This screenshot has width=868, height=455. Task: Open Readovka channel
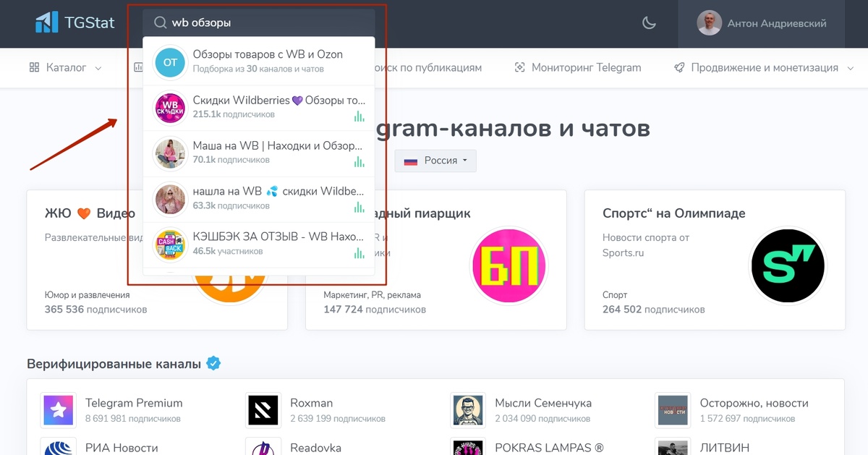[x=315, y=448]
